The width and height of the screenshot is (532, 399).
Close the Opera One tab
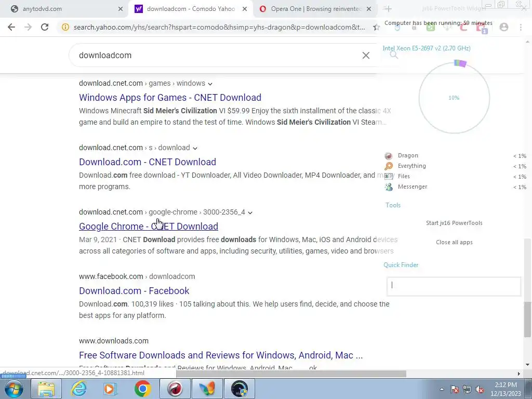click(x=369, y=9)
